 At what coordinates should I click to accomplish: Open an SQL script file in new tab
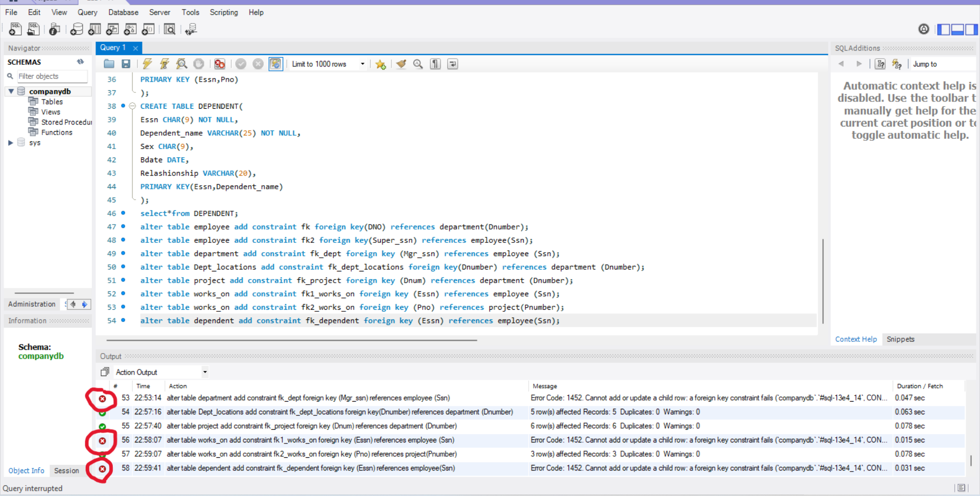click(33, 30)
